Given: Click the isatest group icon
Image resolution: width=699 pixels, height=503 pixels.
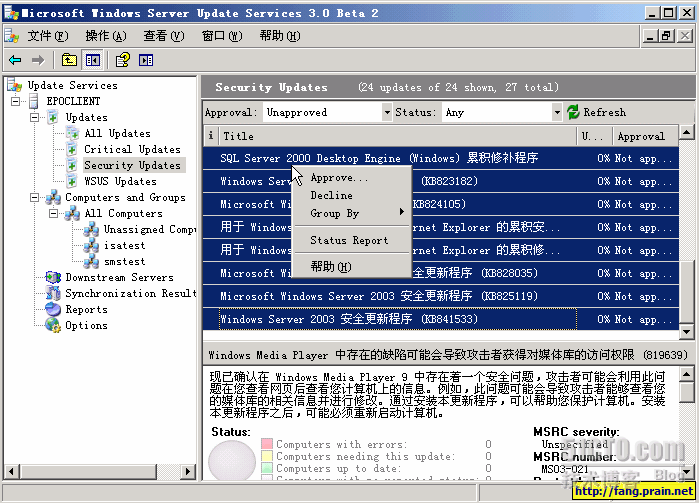Looking at the screenshot, I should (x=91, y=245).
